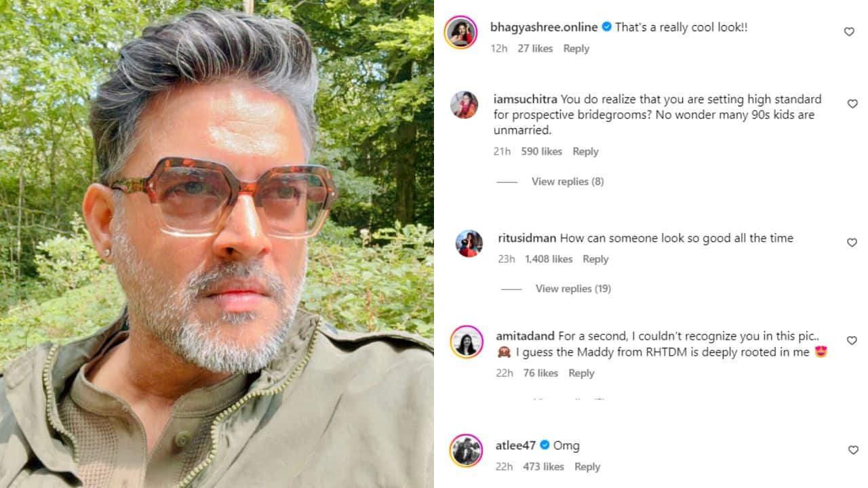This screenshot has height=488, width=868.
Task: Open the selfie photo of the man
Action: (x=217, y=244)
